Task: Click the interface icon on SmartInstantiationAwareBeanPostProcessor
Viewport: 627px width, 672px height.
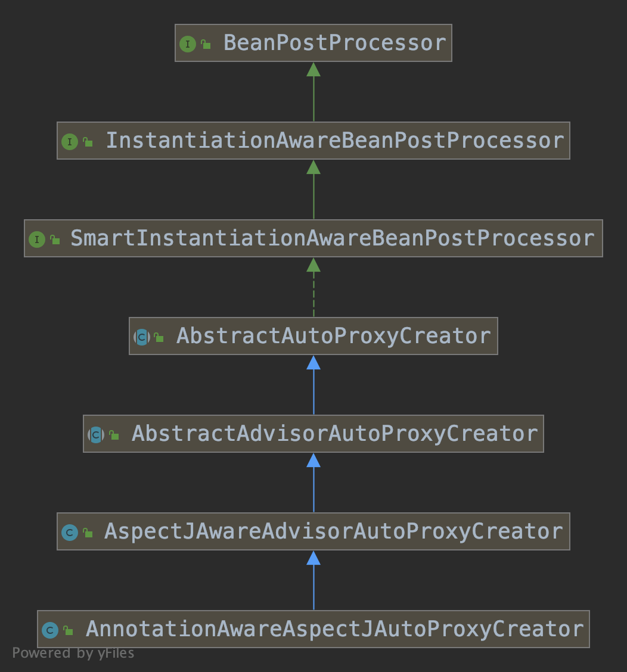Action: click(x=37, y=239)
